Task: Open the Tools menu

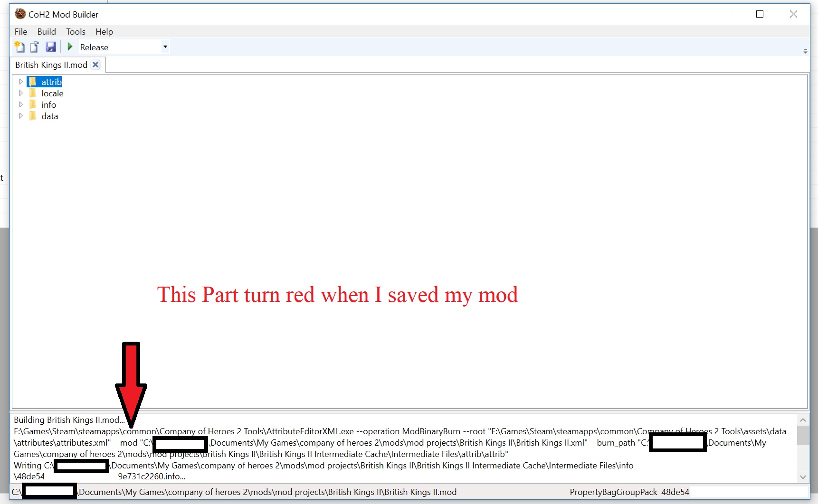Action: click(76, 31)
